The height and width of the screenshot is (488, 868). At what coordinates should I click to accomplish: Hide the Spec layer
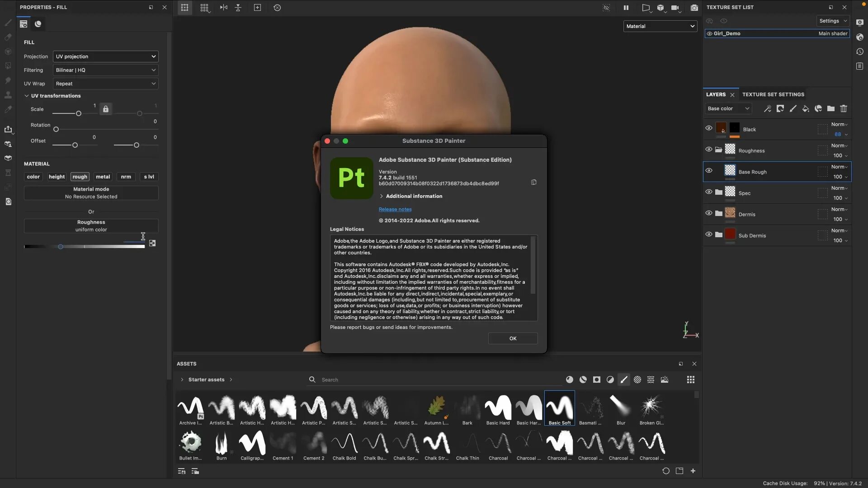(709, 192)
